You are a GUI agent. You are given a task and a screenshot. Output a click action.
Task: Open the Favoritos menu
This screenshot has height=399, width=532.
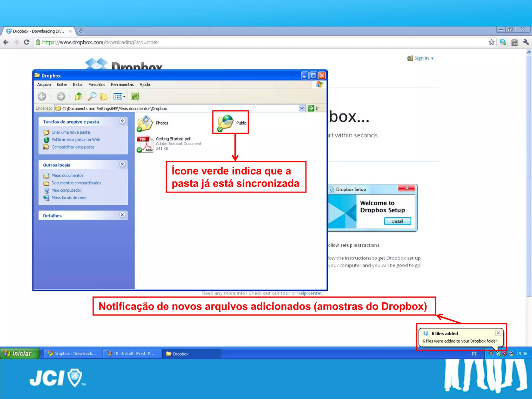[97, 85]
